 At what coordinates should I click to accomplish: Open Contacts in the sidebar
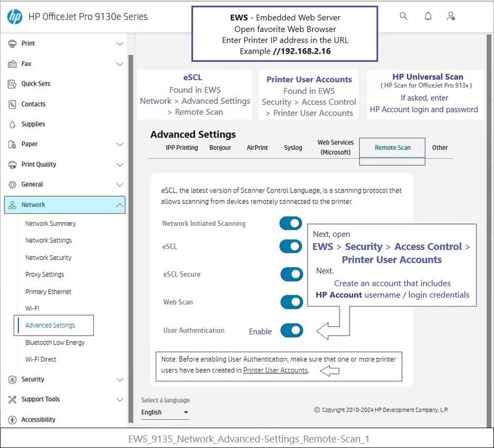coord(33,104)
